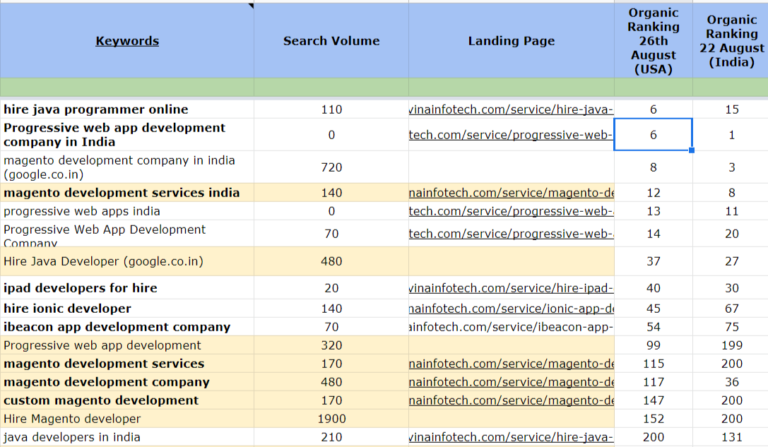Click India ranking 199 cell
Viewport: 768px width, 447px height.
pyautogui.click(x=731, y=345)
